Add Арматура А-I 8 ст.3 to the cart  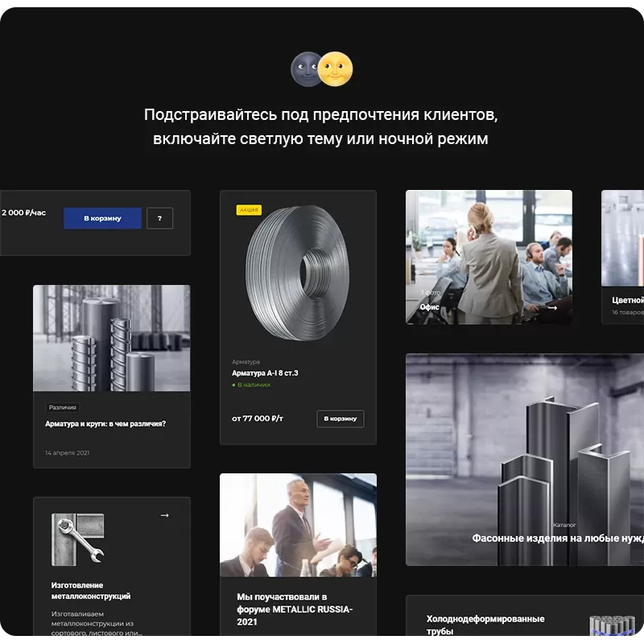coord(339,419)
